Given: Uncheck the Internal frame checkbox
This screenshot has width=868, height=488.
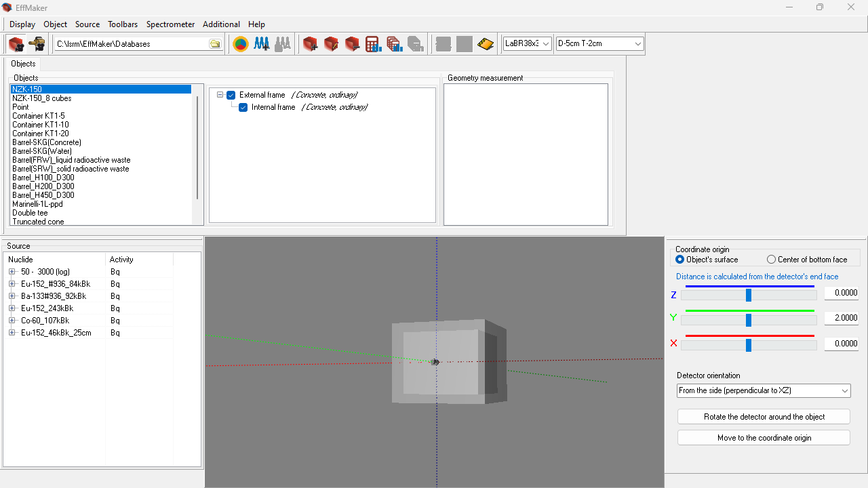Looking at the screenshot, I should coord(243,108).
